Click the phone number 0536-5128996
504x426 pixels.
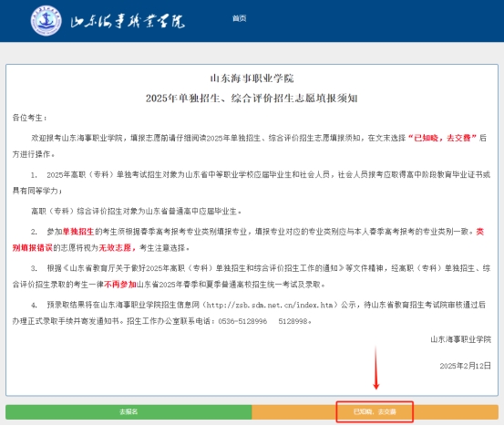[x=242, y=321]
